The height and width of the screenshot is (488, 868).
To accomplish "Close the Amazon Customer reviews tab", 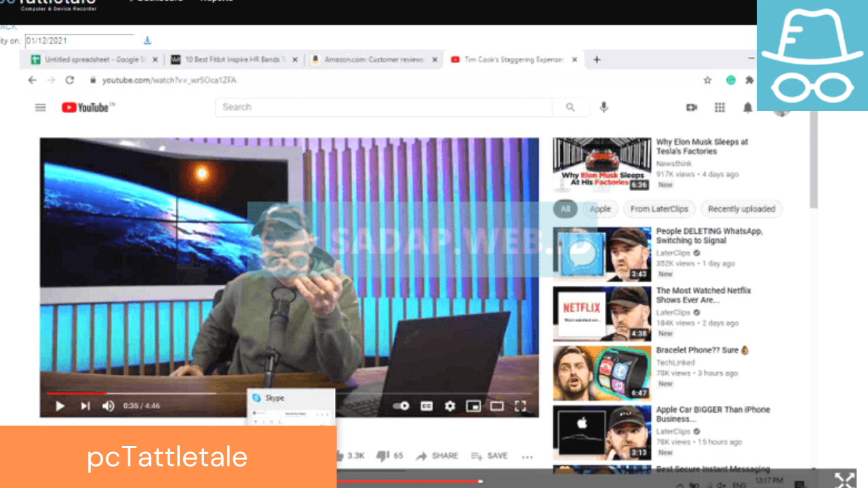I will (435, 60).
